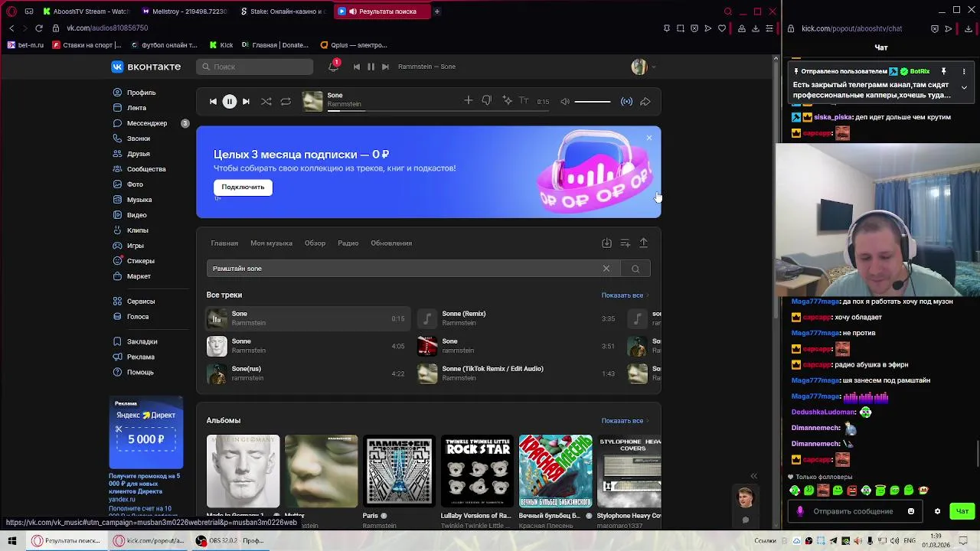The width and height of the screenshot is (980, 551).
Task: Switch to the Радио tab
Action: pos(348,243)
